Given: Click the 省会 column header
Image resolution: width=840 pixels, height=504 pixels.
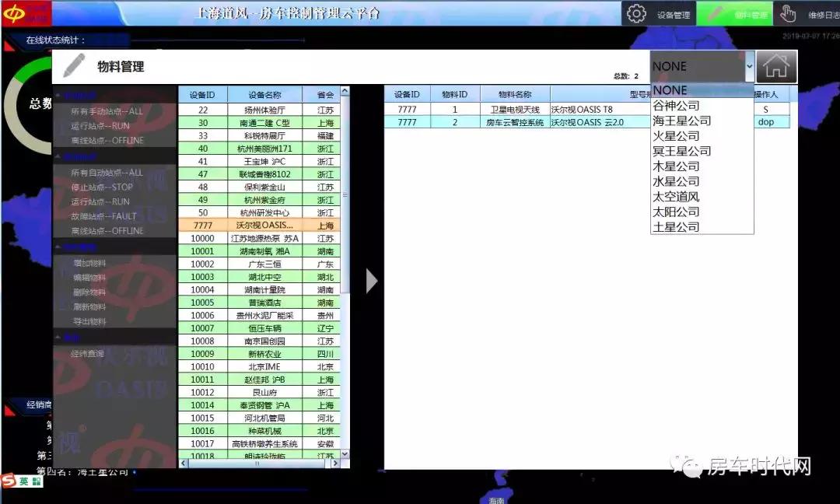Looking at the screenshot, I should tap(324, 95).
